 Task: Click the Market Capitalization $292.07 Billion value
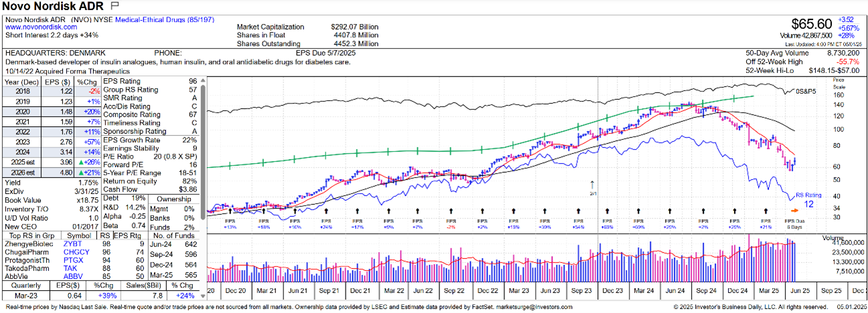pyautogui.click(x=354, y=27)
